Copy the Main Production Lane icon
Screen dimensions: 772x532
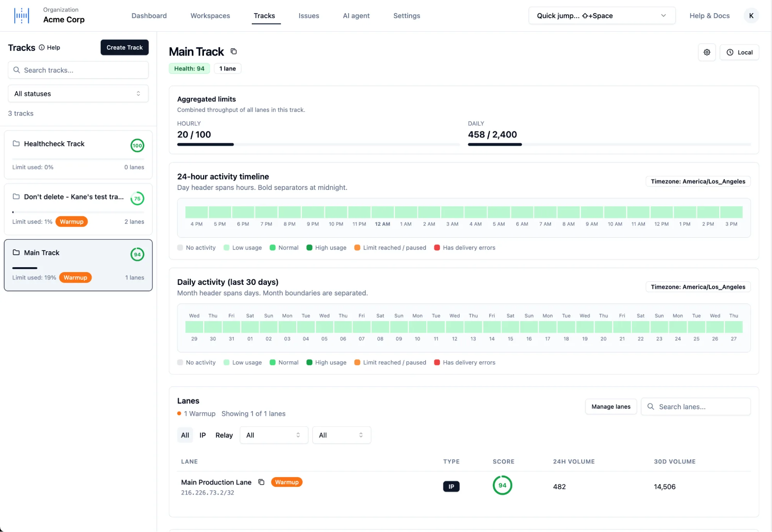pos(261,482)
